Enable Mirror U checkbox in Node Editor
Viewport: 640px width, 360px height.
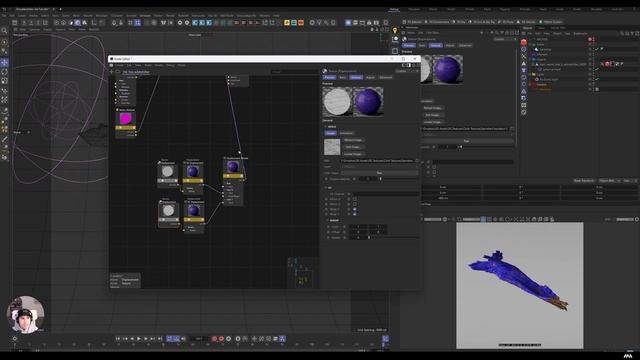(x=354, y=199)
